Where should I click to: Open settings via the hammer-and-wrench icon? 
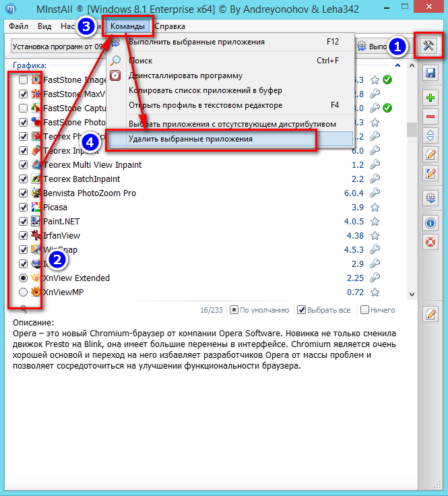[429, 46]
